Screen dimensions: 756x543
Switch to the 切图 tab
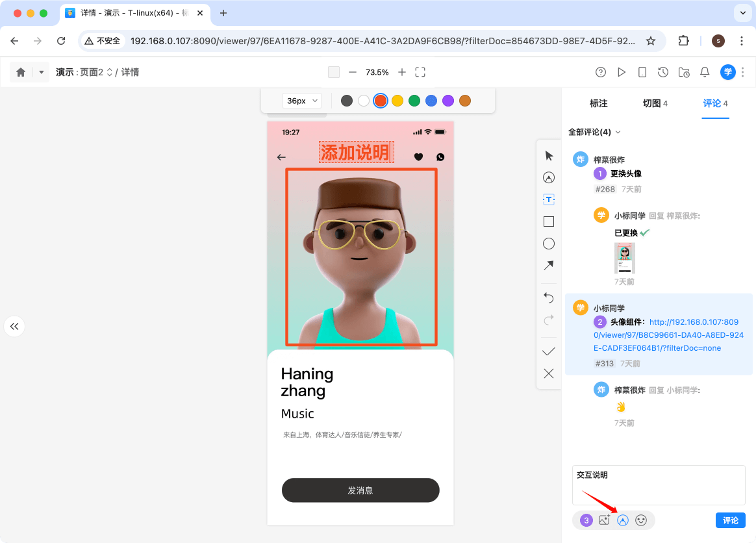tap(650, 103)
